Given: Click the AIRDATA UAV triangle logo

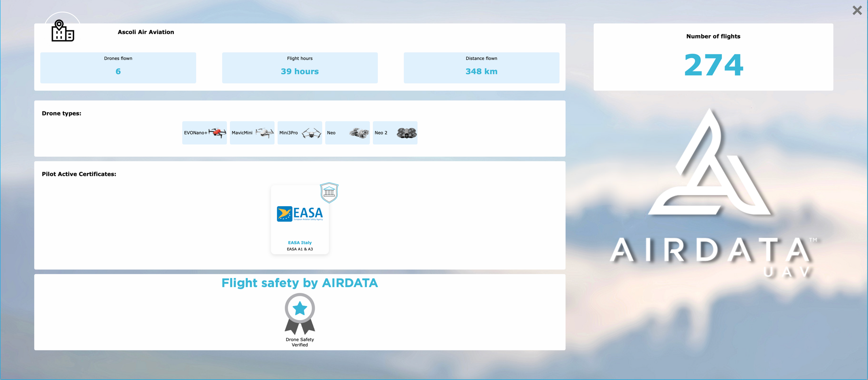Looking at the screenshot, I should 710,162.
